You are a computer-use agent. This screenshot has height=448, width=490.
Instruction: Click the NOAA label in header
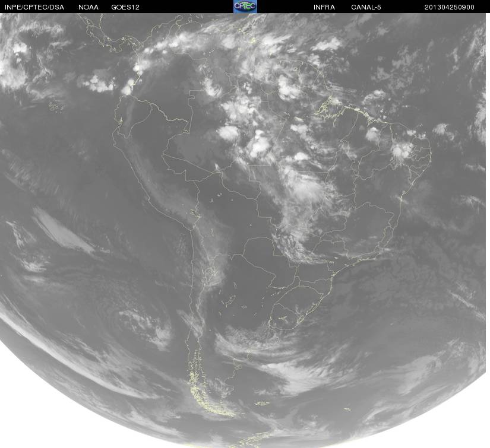click(x=88, y=7)
